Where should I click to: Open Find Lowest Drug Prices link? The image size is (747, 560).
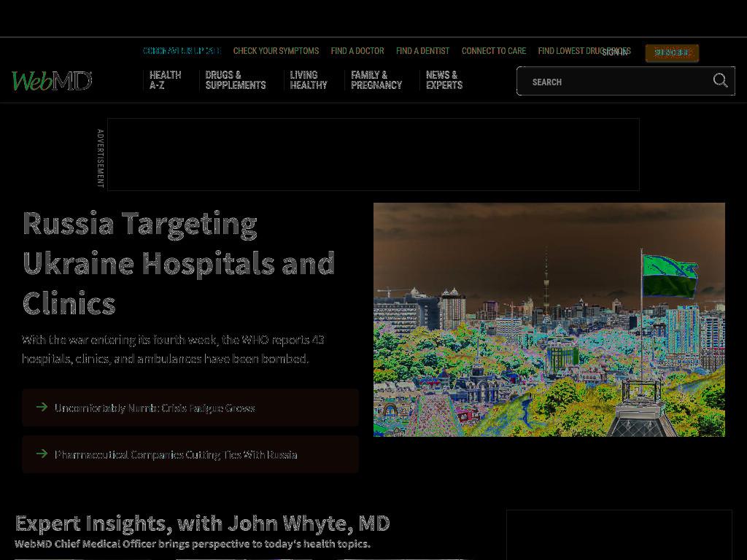(x=584, y=51)
